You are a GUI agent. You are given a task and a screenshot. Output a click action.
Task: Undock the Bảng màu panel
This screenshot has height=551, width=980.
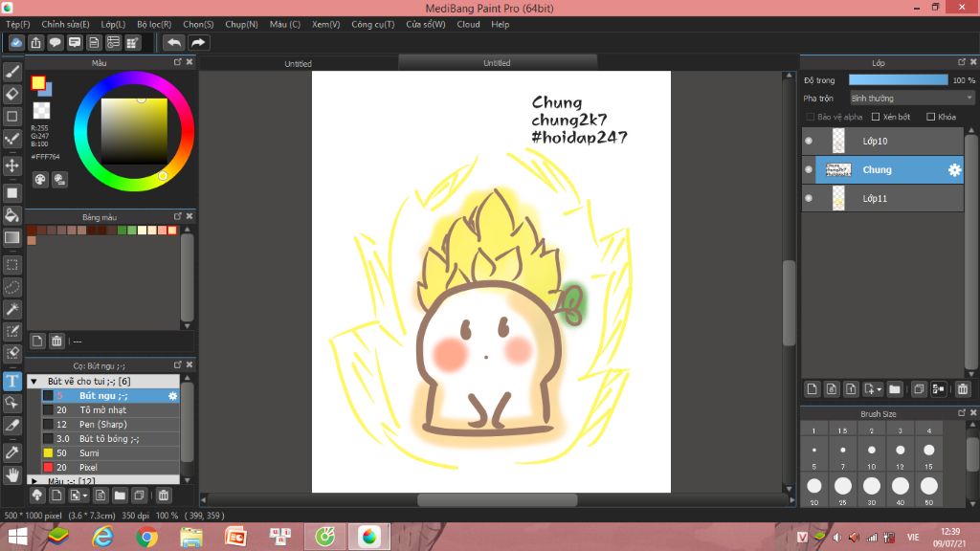coord(177,216)
